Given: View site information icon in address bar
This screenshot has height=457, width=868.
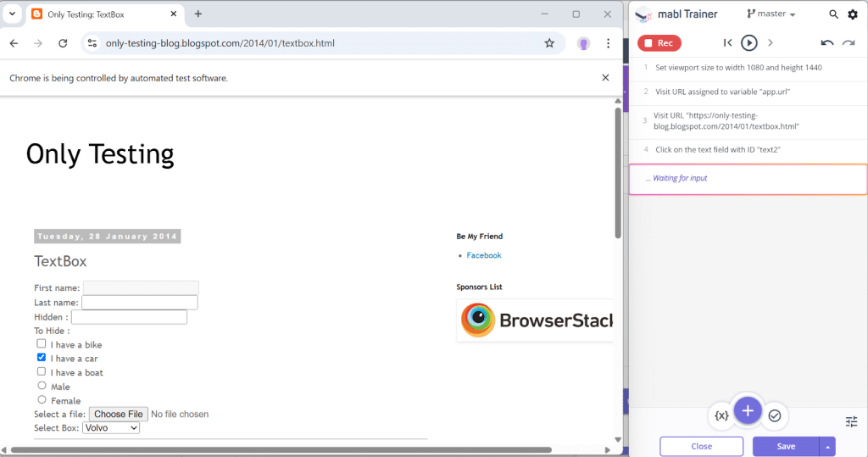Looking at the screenshot, I should (92, 43).
